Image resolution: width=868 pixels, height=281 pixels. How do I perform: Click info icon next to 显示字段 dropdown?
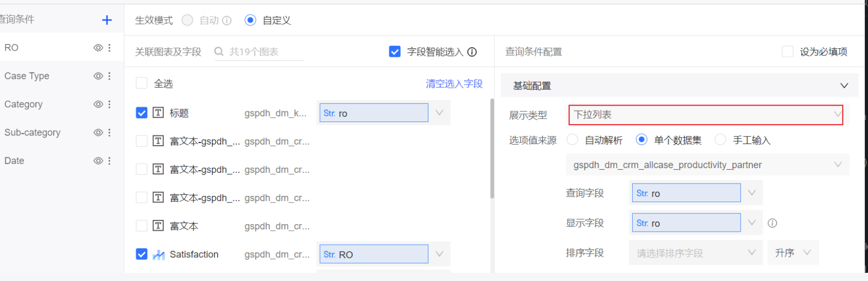[x=772, y=223]
